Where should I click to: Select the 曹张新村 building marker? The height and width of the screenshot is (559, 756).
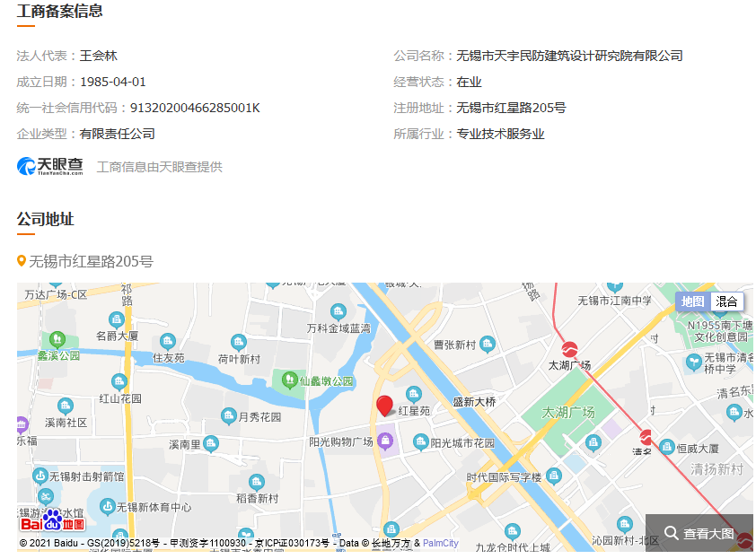pyautogui.click(x=488, y=344)
